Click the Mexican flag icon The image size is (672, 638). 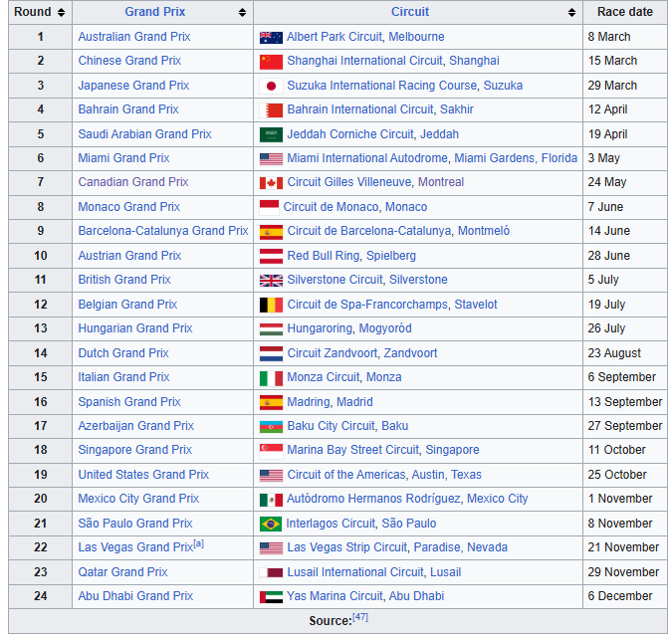[x=271, y=500]
